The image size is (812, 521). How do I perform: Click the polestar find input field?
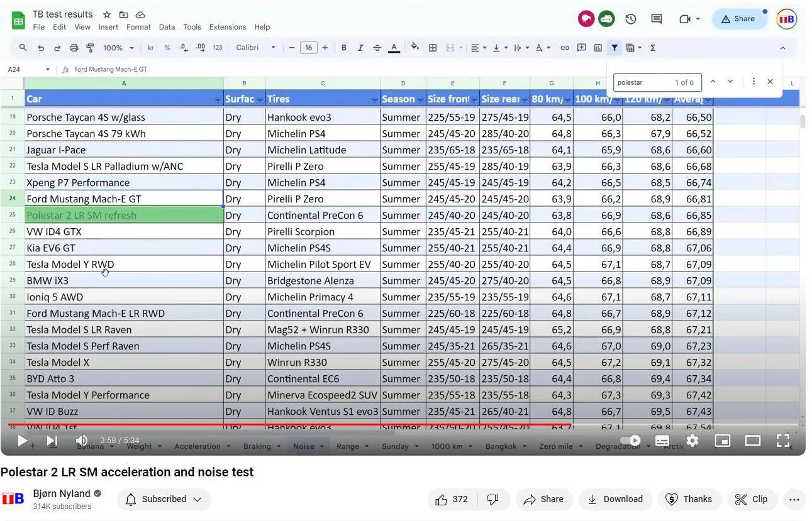tap(657, 82)
